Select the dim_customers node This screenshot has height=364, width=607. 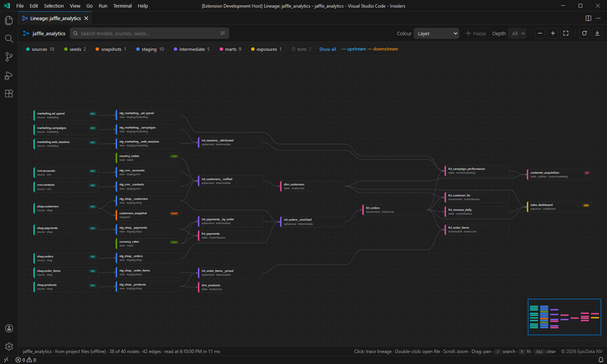pyautogui.click(x=313, y=186)
